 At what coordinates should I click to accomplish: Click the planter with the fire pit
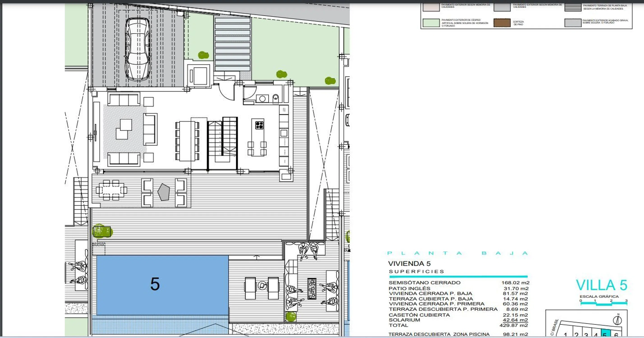pyautogui.click(x=312, y=289)
